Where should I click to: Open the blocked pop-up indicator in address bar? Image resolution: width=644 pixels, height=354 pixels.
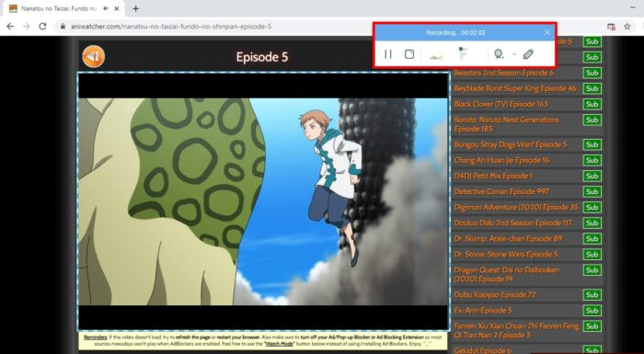611,27
